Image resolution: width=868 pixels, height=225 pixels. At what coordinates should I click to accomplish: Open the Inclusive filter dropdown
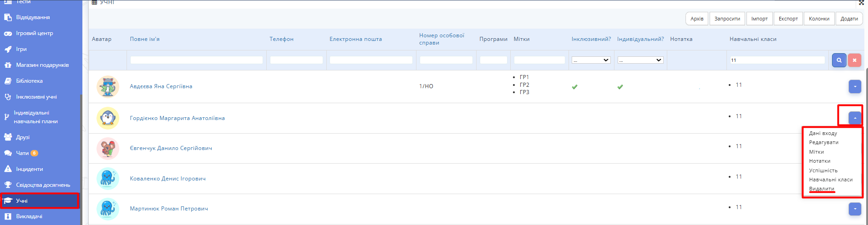click(591, 60)
